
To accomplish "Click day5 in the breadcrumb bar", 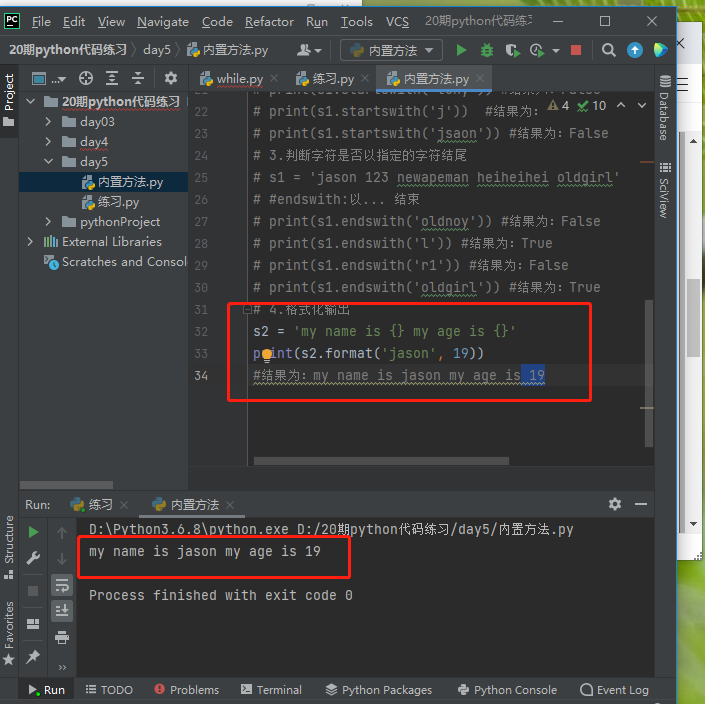I will 156,50.
